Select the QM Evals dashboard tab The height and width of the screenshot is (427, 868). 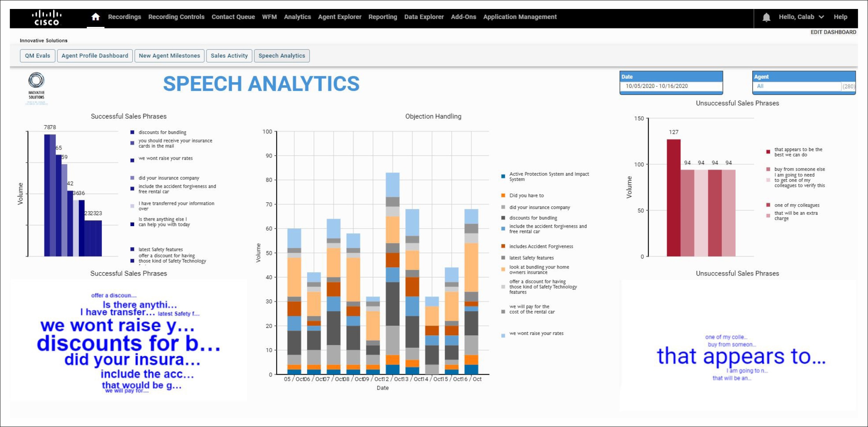(37, 56)
